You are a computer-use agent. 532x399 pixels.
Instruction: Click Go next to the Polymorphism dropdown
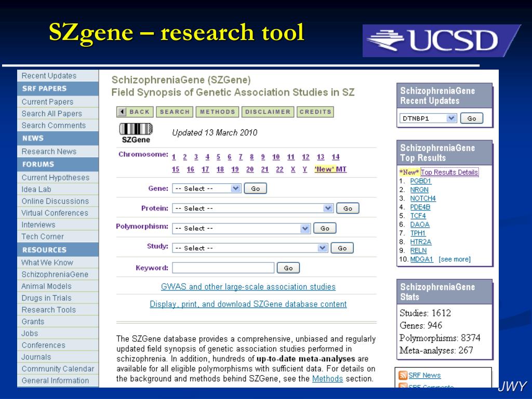[325, 229]
